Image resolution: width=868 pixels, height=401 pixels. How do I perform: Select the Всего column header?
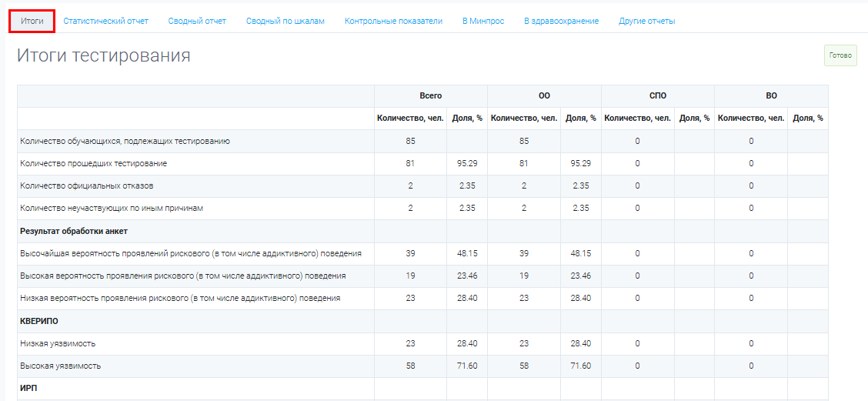[x=431, y=95]
